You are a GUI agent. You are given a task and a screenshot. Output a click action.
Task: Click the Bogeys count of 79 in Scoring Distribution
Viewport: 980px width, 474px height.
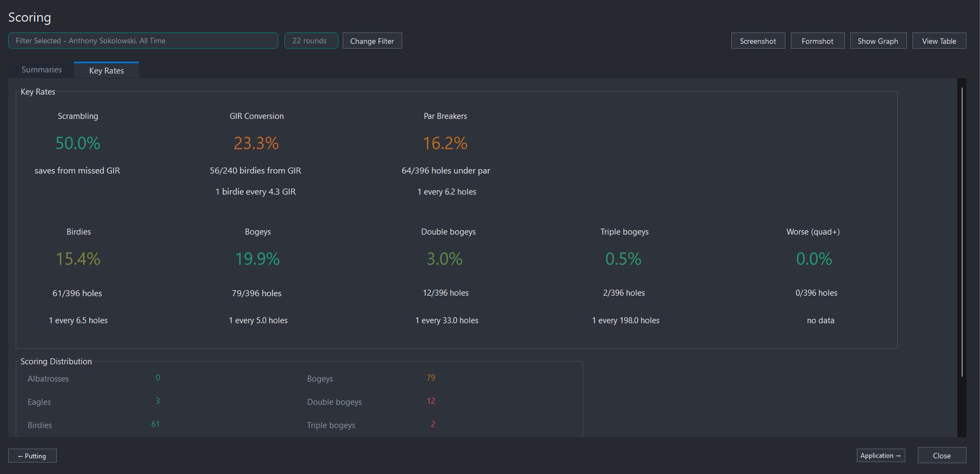[431, 378]
